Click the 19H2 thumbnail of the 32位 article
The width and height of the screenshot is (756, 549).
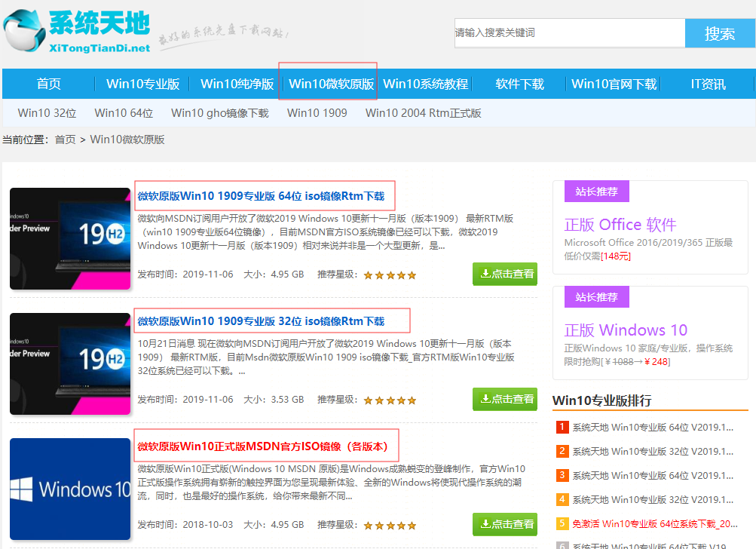[x=70, y=363]
